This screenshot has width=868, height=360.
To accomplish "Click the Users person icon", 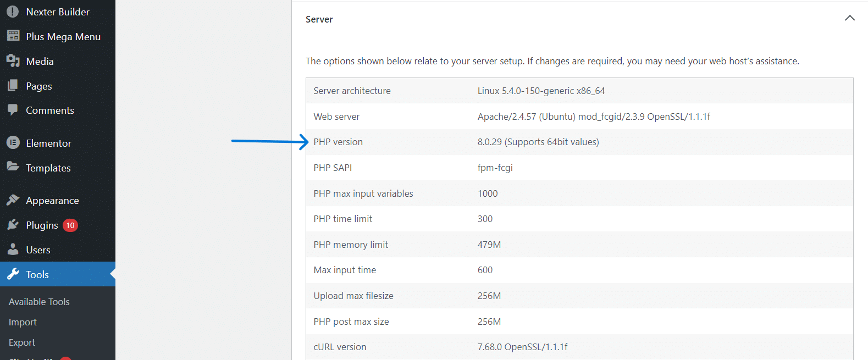I will (x=13, y=250).
